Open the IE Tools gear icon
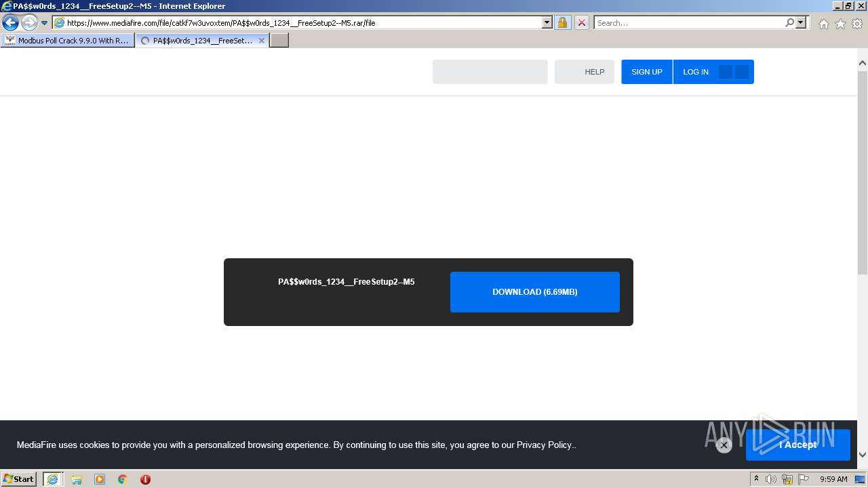 [x=857, y=24]
